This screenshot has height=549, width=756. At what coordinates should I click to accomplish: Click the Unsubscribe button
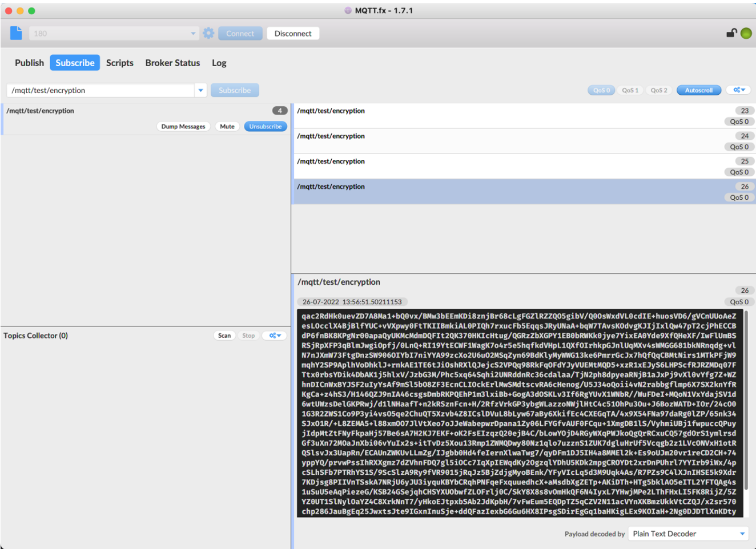[x=266, y=127]
